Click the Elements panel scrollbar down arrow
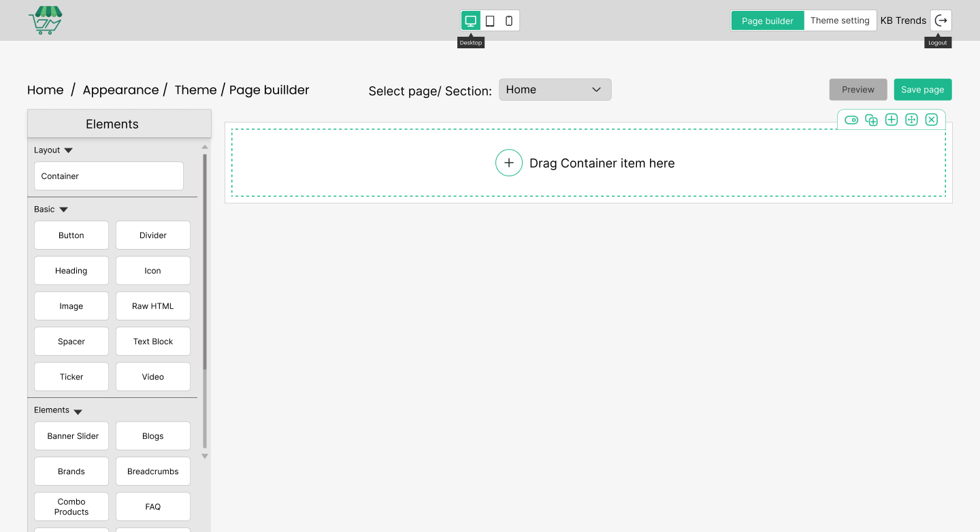 point(205,456)
